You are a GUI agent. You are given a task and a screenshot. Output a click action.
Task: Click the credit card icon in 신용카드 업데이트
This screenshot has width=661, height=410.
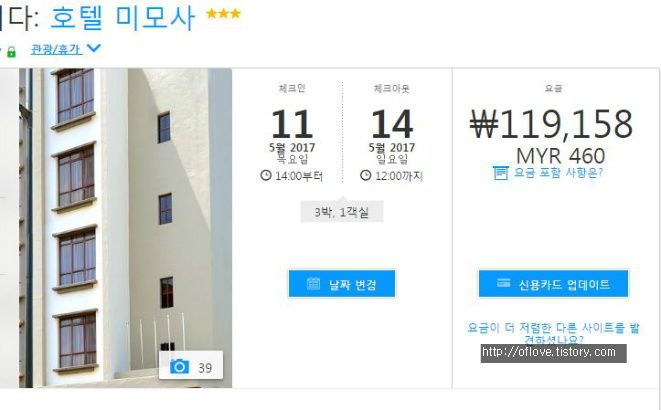(x=503, y=283)
